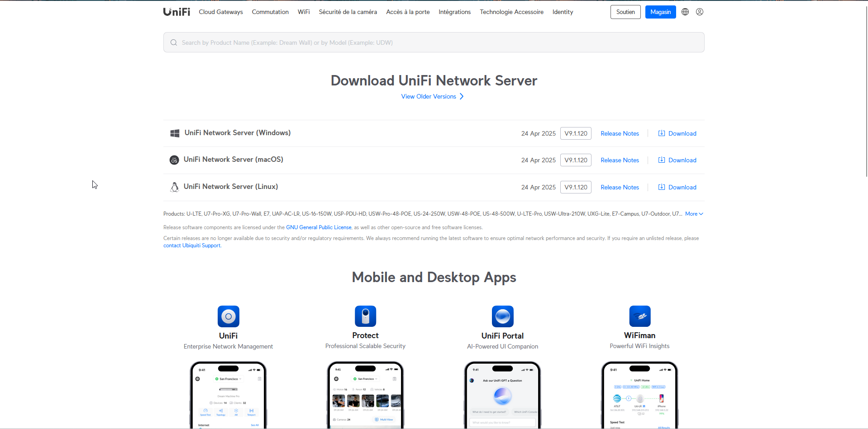Download UniFi Network Server for Linux
The width and height of the screenshot is (868, 429).
click(x=677, y=187)
